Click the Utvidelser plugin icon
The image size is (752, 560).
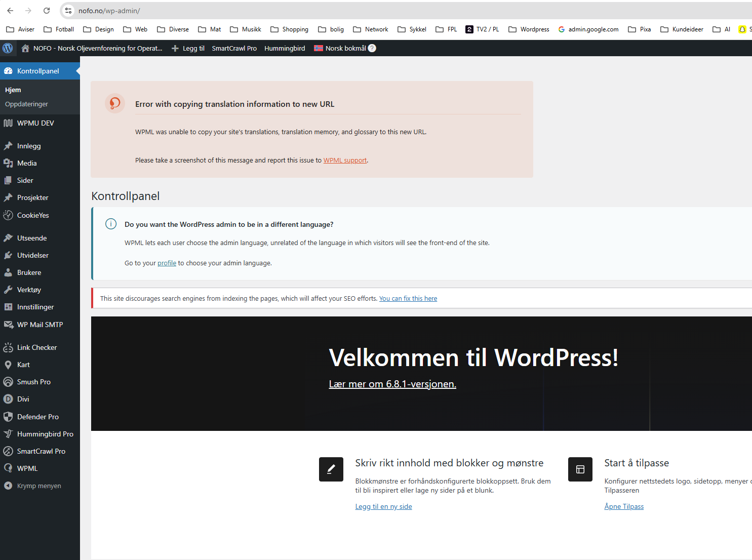8,255
